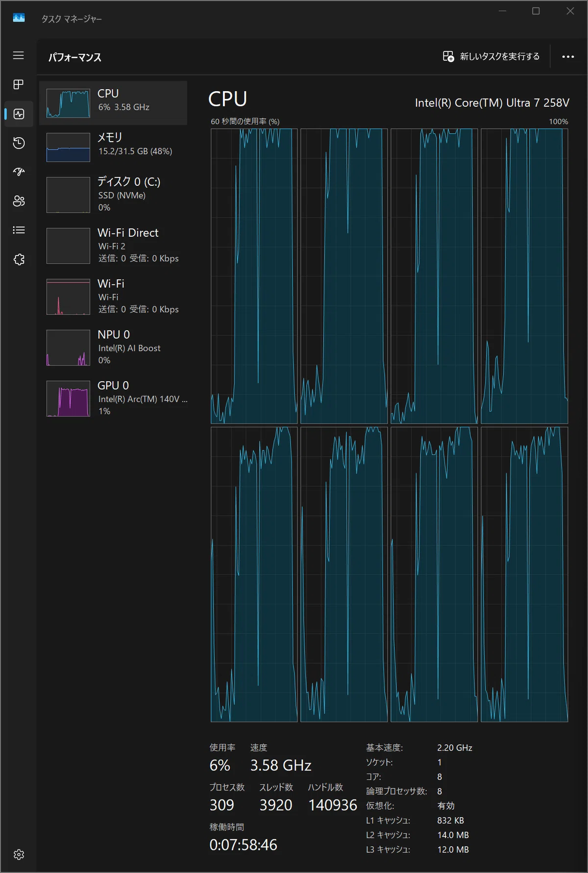
Task: Close the Task Manager window
Action: click(570, 11)
